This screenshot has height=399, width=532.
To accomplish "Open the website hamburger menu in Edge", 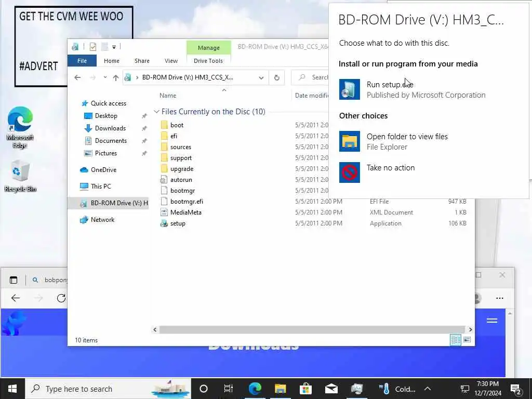I will [492, 321].
